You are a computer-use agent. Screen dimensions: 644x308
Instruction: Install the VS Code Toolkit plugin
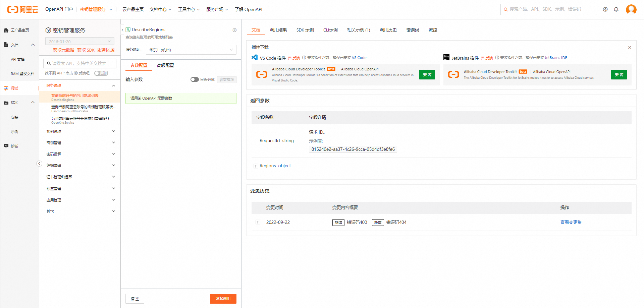[427, 75]
